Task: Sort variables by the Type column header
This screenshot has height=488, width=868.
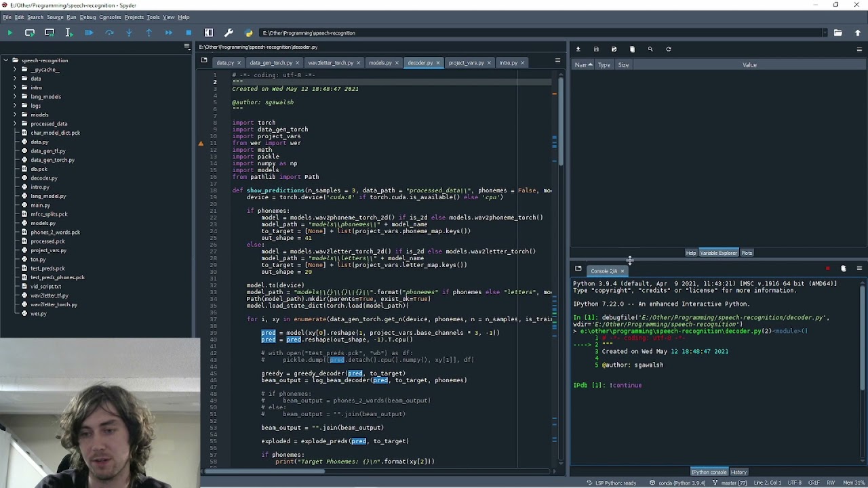Action: click(x=604, y=65)
